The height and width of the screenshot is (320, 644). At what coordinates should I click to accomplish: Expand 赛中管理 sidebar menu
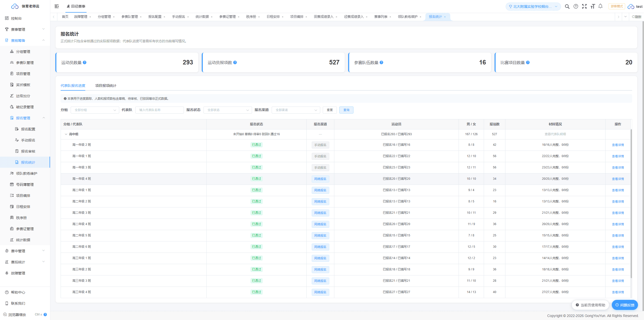(25, 251)
